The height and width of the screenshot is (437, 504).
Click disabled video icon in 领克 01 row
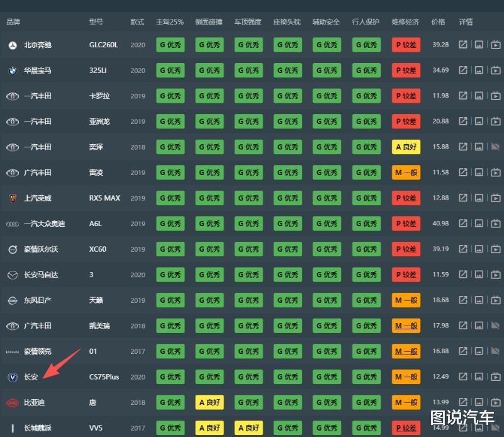point(496,351)
